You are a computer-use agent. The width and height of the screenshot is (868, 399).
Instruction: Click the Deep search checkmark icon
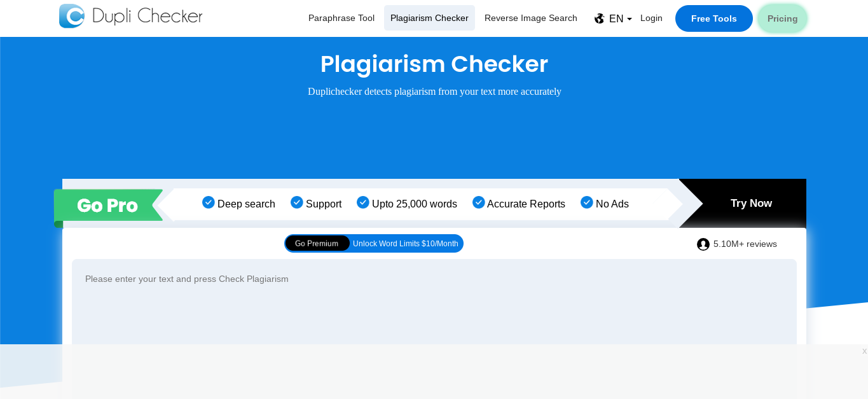tap(209, 202)
